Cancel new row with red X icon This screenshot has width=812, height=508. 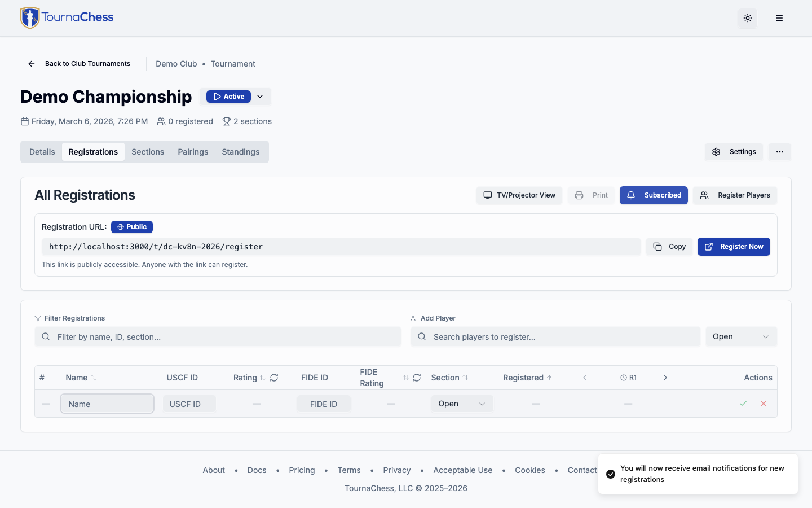pyautogui.click(x=764, y=404)
